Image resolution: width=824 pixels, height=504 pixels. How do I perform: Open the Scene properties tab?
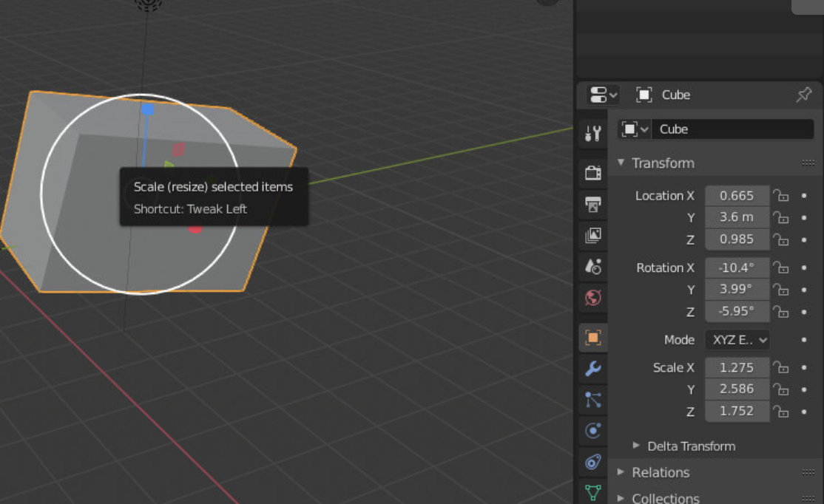coord(592,267)
